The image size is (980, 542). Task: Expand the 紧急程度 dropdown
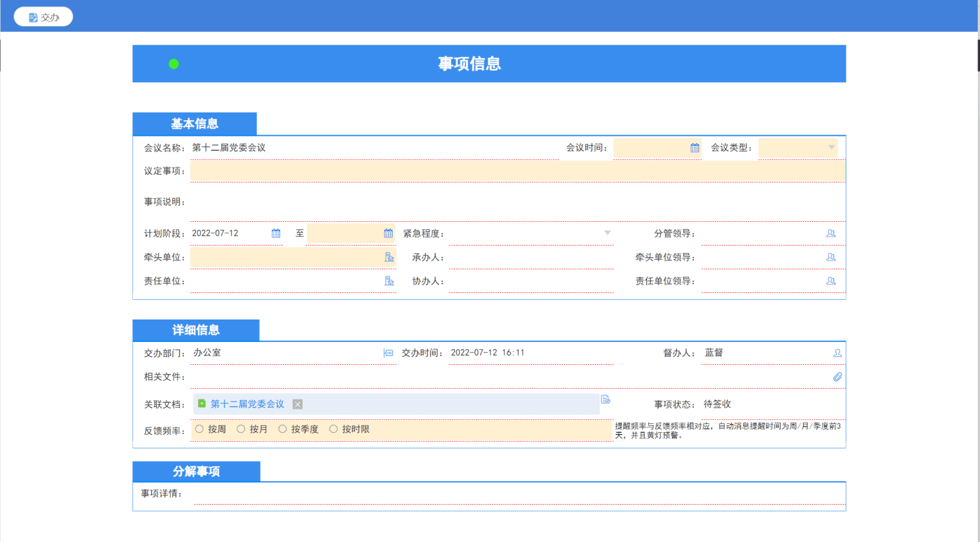pyautogui.click(x=608, y=233)
